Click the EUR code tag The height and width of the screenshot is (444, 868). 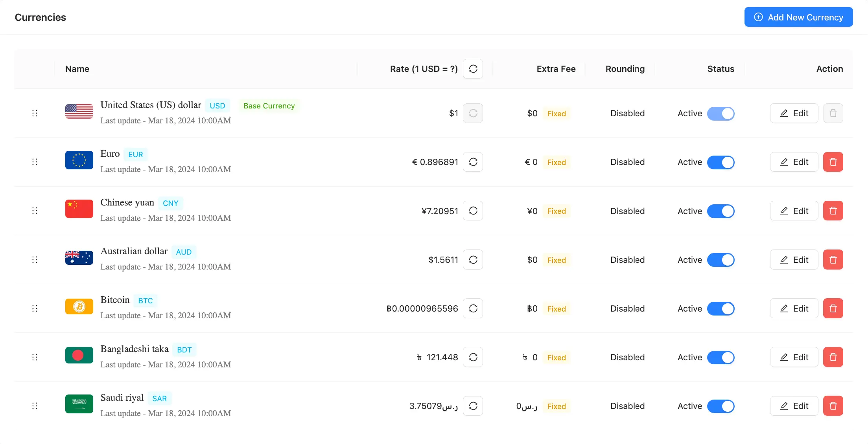click(x=136, y=154)
